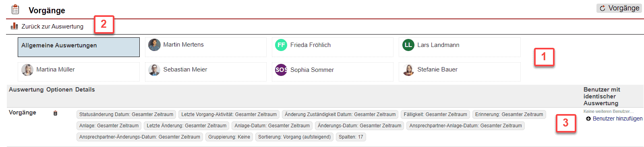Click the Benutzer hinzufügen link

point(617,118)
